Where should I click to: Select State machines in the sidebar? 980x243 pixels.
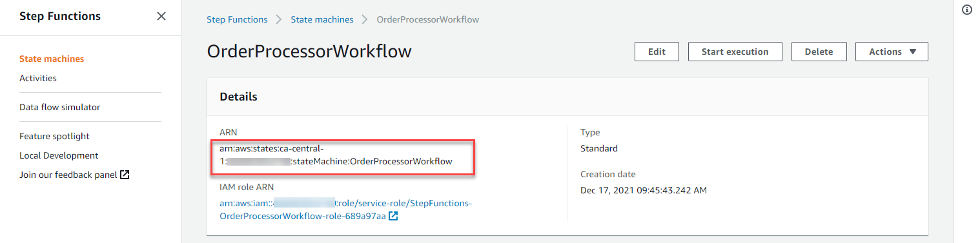point(52,59)
